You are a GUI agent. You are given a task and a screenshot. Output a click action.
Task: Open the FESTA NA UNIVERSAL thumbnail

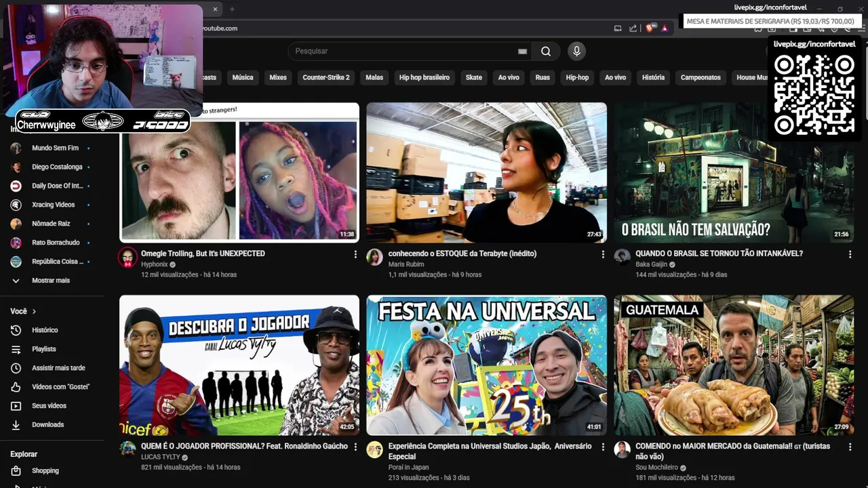point(487,365)
